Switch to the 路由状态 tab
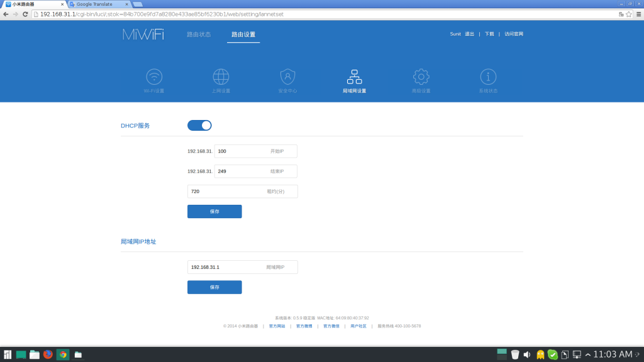644x362 pixels. pyautogui.click(x=198, y=36)
